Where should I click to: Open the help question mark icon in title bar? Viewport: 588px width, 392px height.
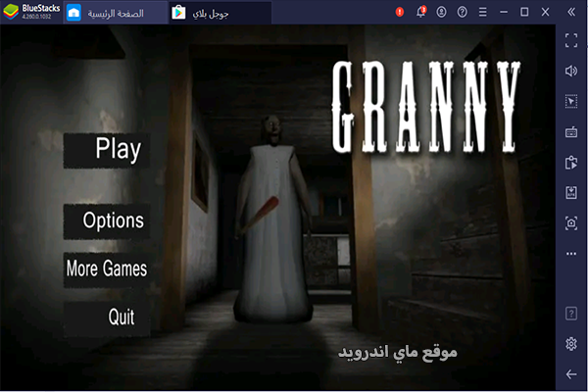[x=462, y=12]
